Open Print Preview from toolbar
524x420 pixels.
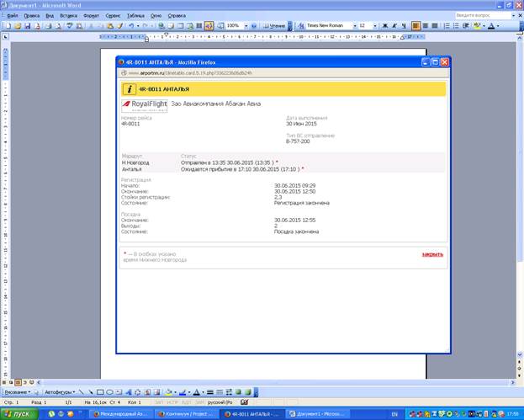click(x=58, y=26)
